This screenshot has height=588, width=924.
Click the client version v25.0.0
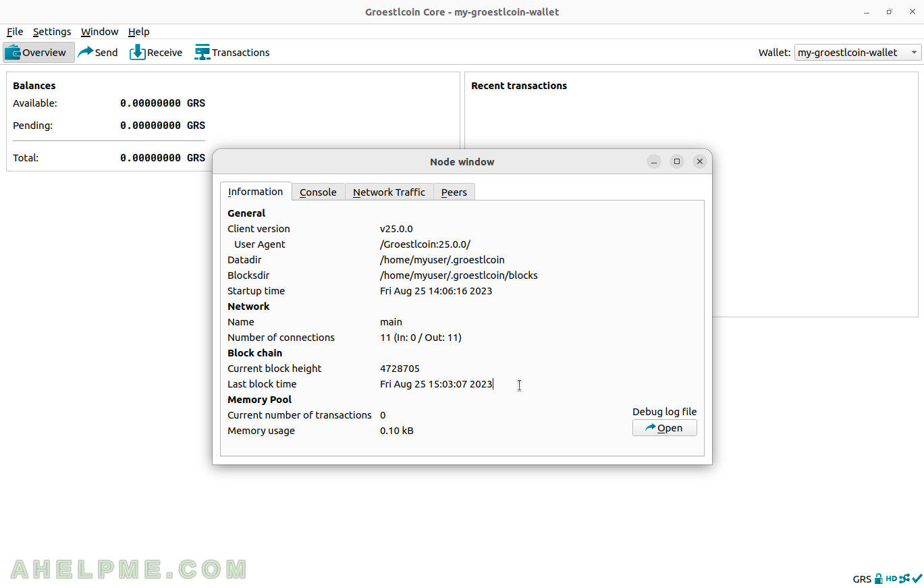[396, 228]
